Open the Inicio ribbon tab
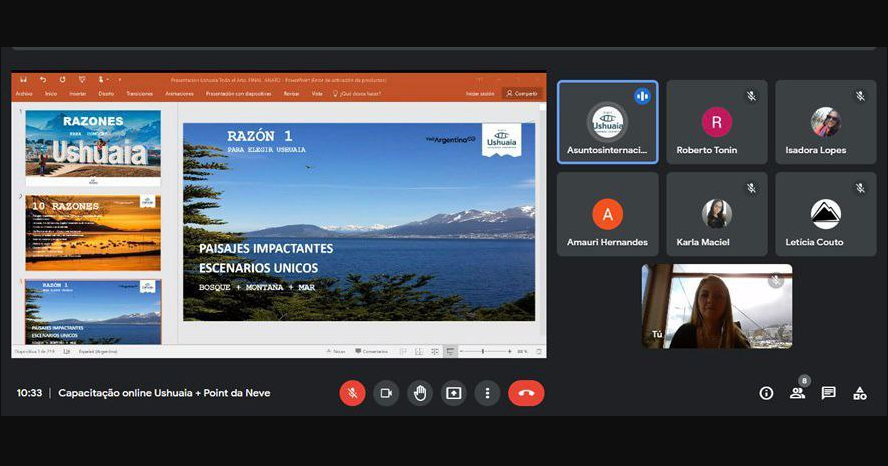Image resolution: width=888 pixels, height=466 pixels. coord(51,94)
